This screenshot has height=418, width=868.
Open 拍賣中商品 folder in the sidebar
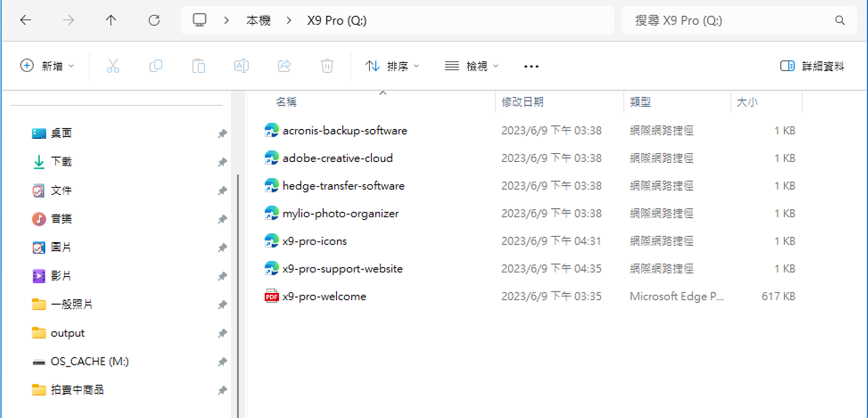pyautogui.click(x=77, y=390)
